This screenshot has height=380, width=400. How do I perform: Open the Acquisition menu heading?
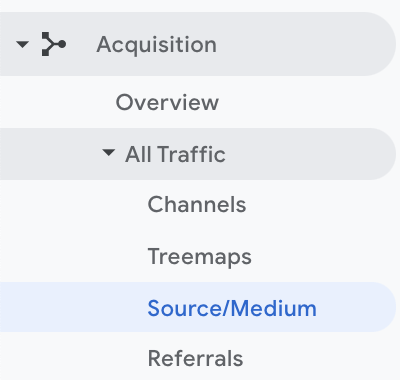[x=157, y=44]
